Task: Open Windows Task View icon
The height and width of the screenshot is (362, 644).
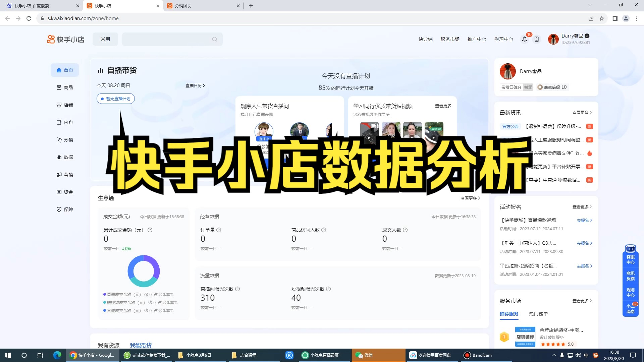Action: (40, 355)
